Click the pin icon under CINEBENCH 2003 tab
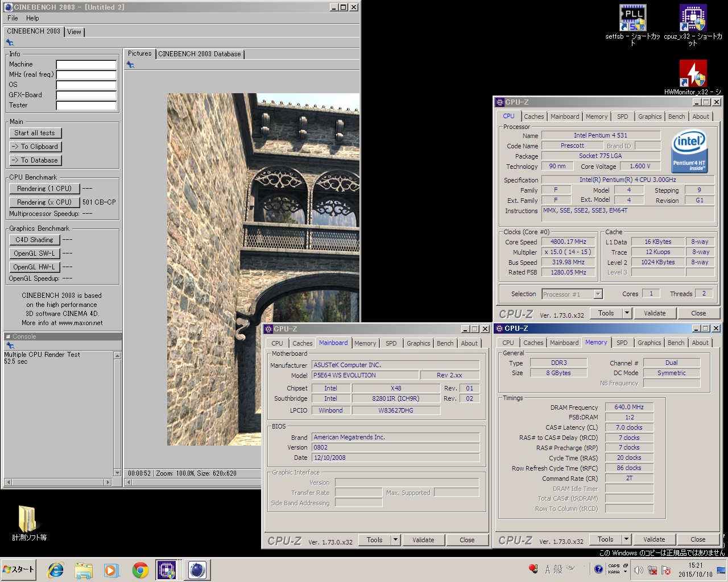 [x=10, y=42]
